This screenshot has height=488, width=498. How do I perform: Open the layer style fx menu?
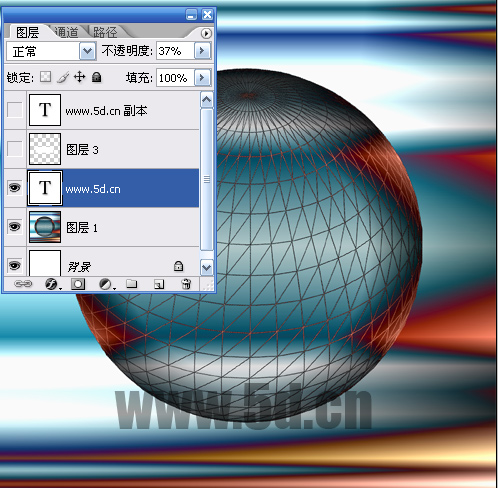tap(53, 284)
